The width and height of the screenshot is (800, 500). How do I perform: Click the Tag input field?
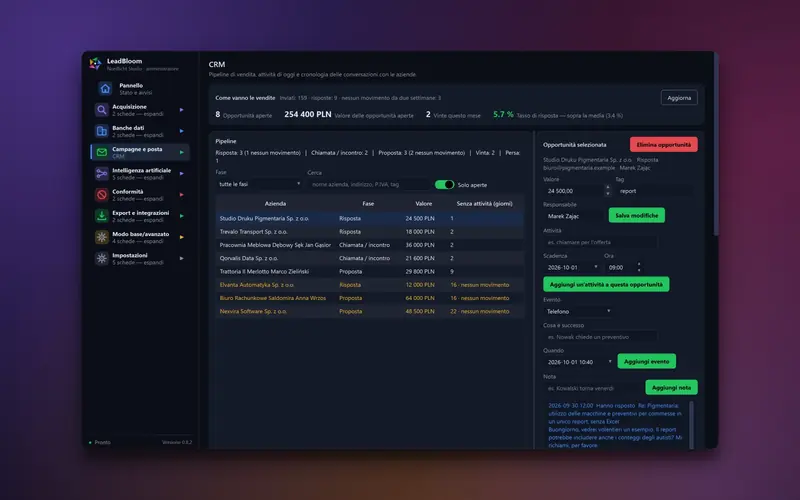tap(654, 191)
